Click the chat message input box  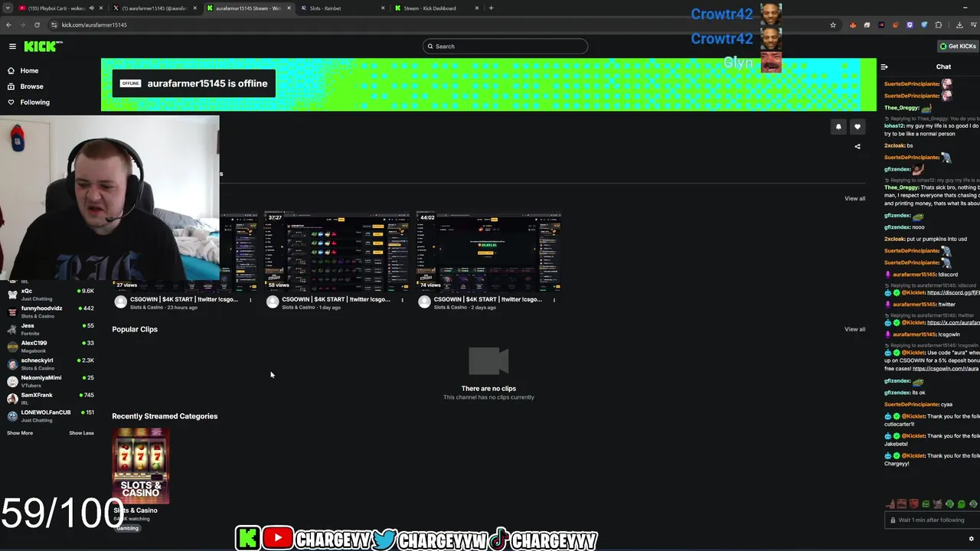[933, 520]
